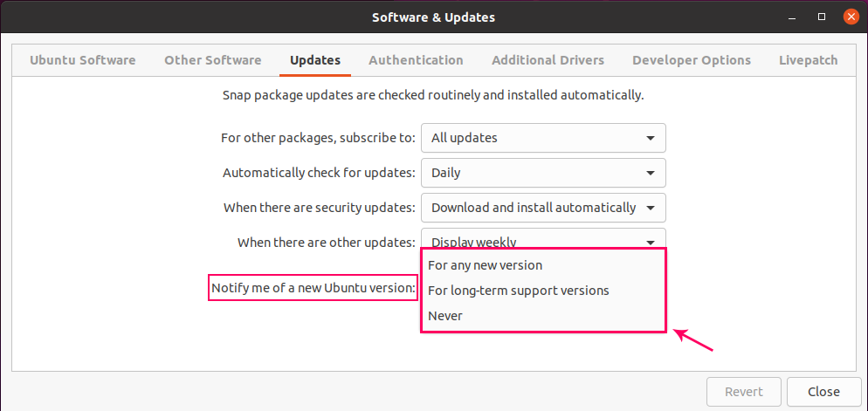Open the Additional Drivers tab

click(x=548, y=60)
